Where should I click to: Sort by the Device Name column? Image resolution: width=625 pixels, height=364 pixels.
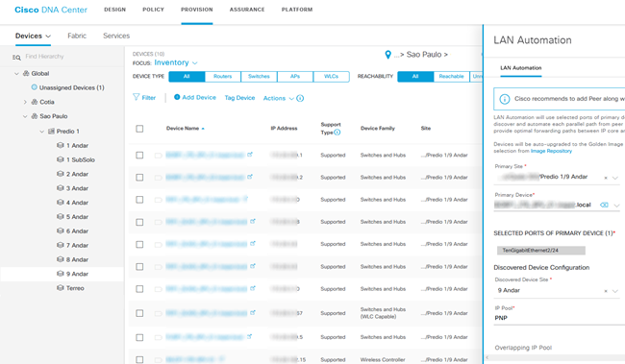click(186, 129)
